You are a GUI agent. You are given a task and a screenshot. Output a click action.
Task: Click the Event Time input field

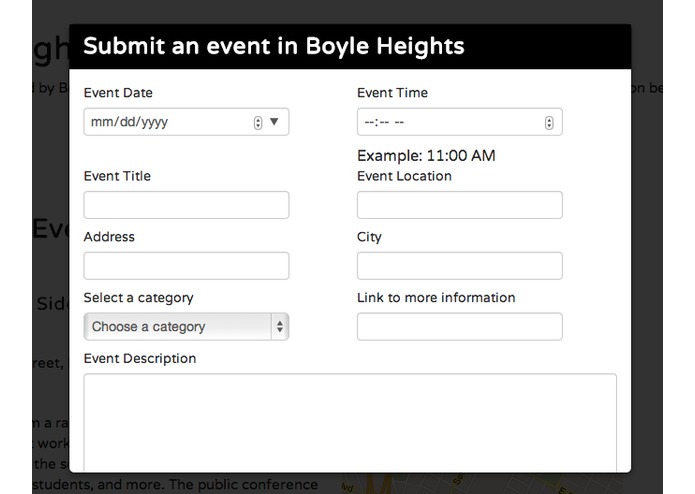pyautogui.click(x=460, y=122)
